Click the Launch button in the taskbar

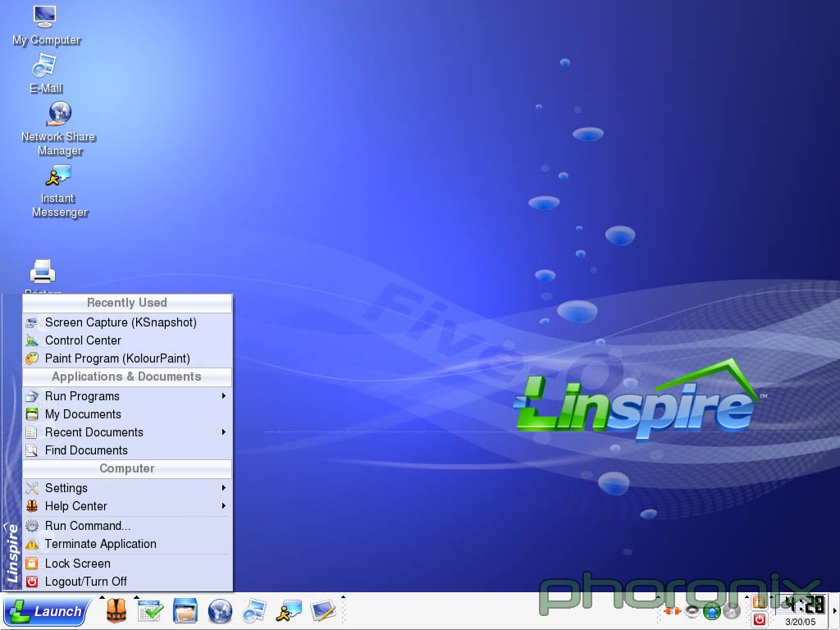coord(46,611)
